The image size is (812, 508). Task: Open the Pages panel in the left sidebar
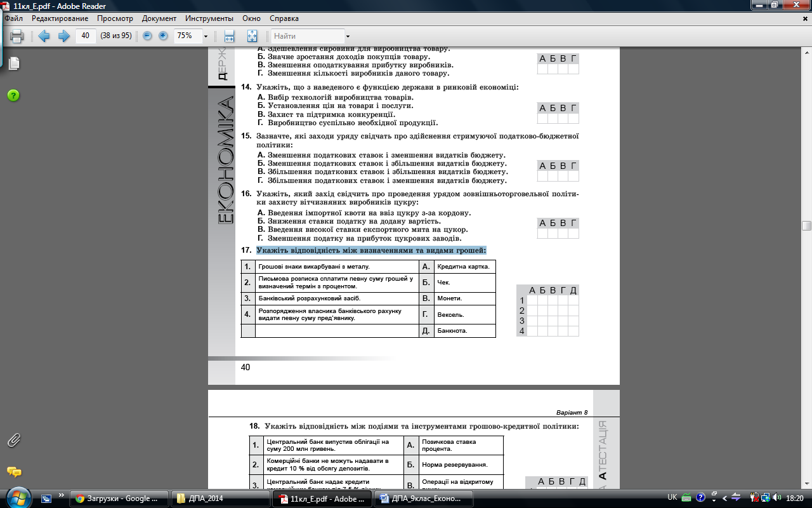coord(13,63)
